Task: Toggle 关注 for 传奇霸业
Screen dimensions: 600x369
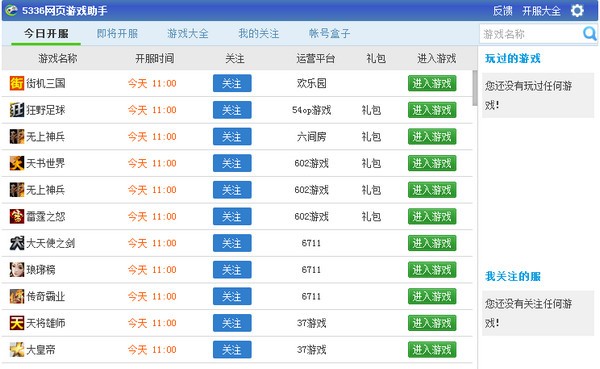Action: click(x=232, y=296)
